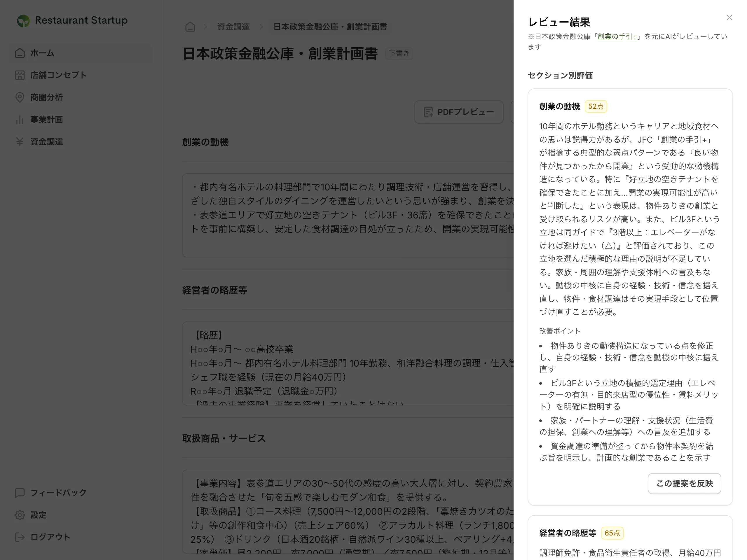
Task: Open フィードバック in the sidebar
Action: [x=81, y=493]
